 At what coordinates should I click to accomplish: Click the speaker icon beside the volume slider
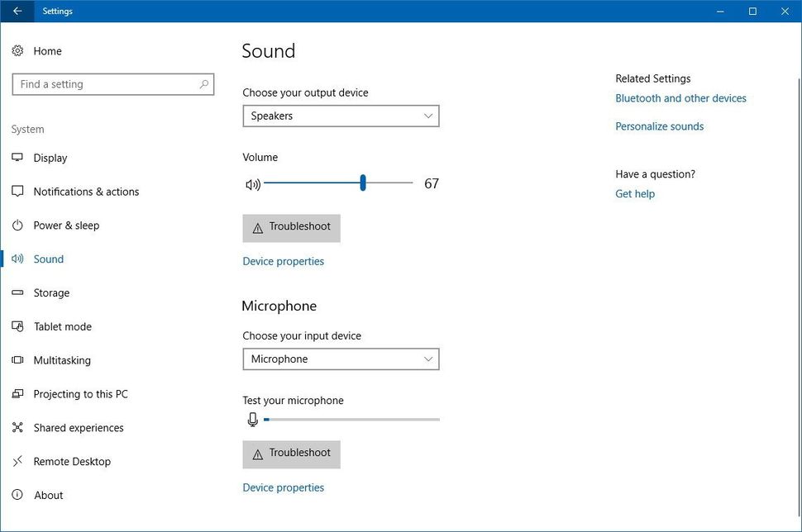tap(253, 183)
